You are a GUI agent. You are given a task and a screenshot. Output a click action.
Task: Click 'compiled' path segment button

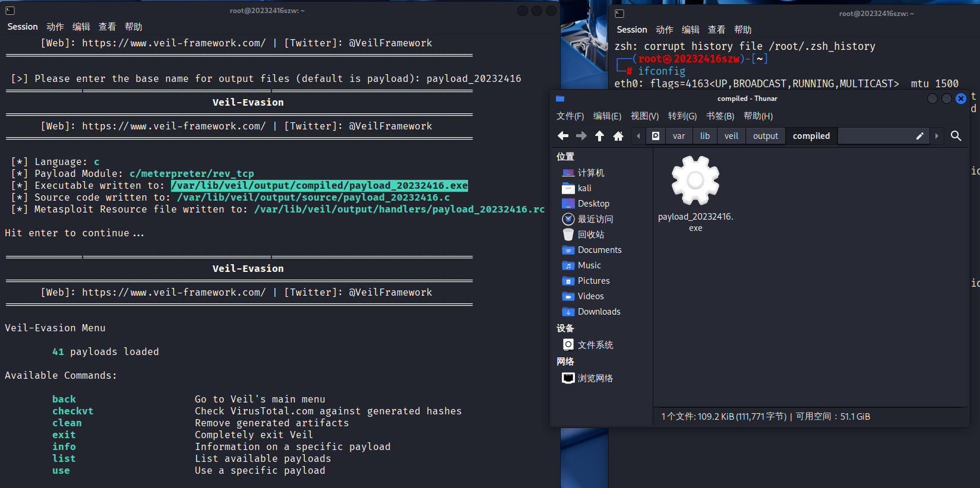[x=811, y=136]
